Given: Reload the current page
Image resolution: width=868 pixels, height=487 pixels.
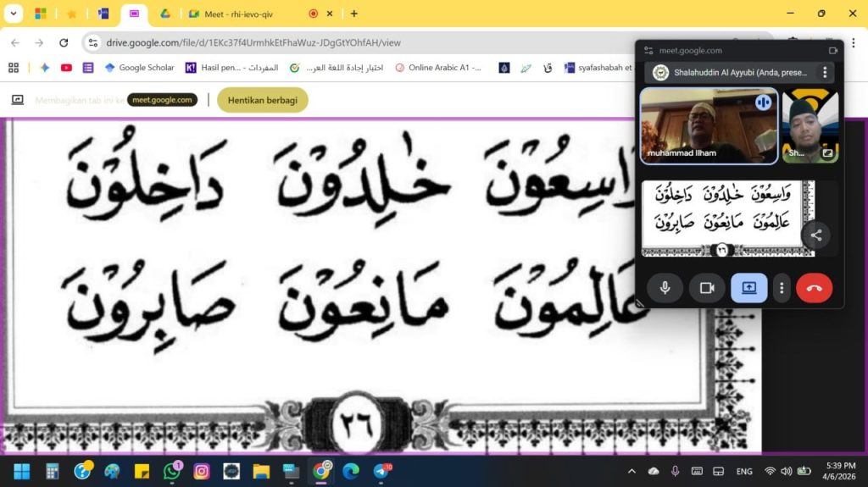Looking at the screenshot, I should point(64,42).
